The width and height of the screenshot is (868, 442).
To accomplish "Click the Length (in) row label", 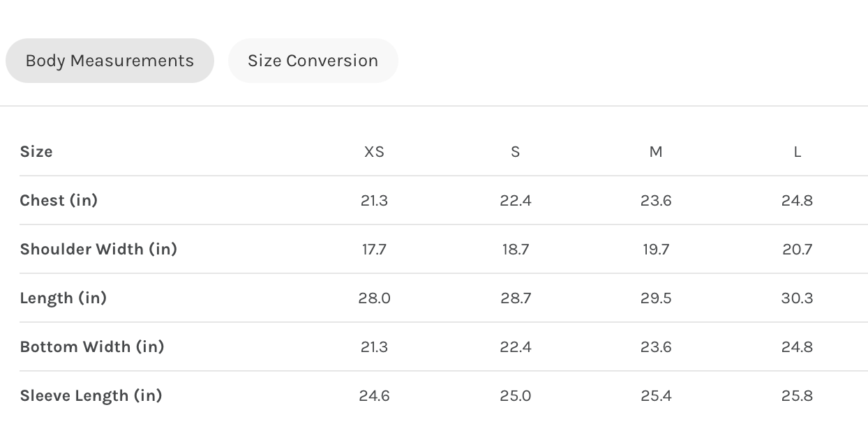I will 63,298.
